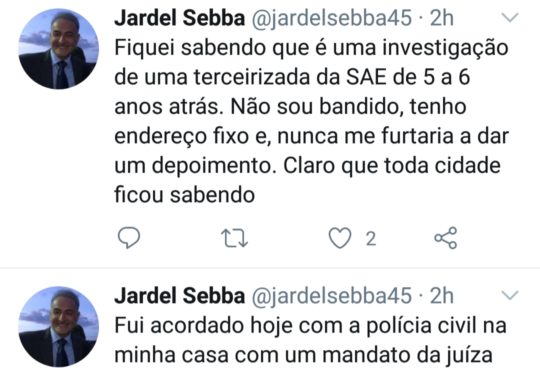Tap the line 'ficou sabendo' in first tweet

click(185, 195)
